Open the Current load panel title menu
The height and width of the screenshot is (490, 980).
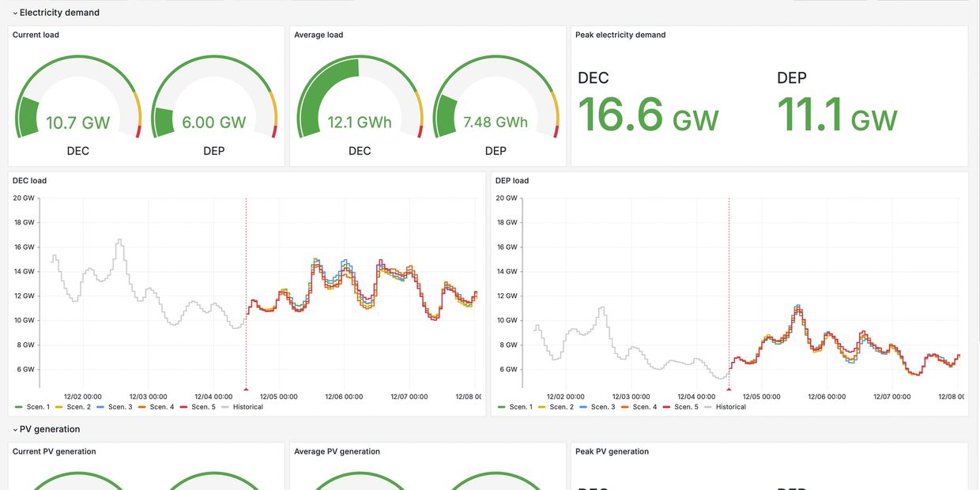[36, 35]
